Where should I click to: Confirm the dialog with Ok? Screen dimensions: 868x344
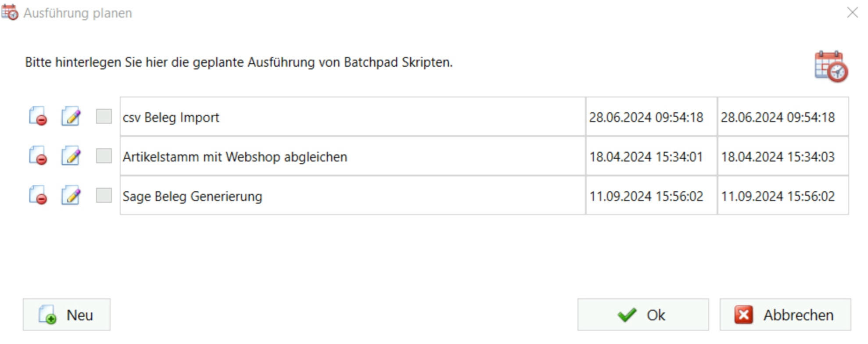pos(643,315)
